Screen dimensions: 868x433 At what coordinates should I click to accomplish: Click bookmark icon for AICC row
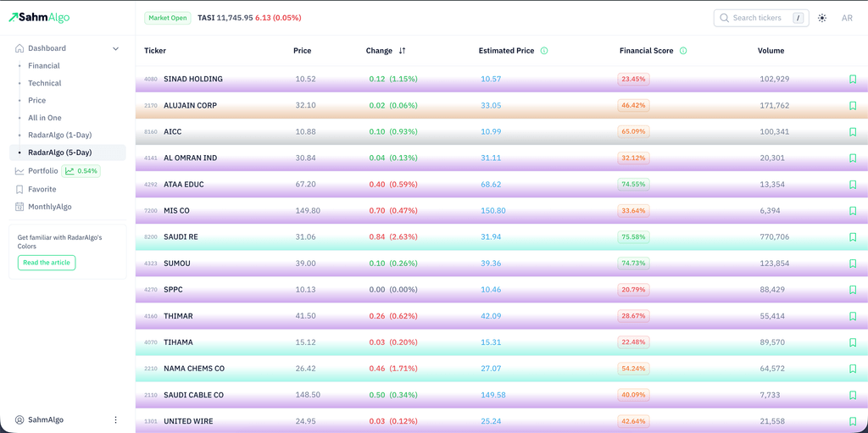coord(852,132)
